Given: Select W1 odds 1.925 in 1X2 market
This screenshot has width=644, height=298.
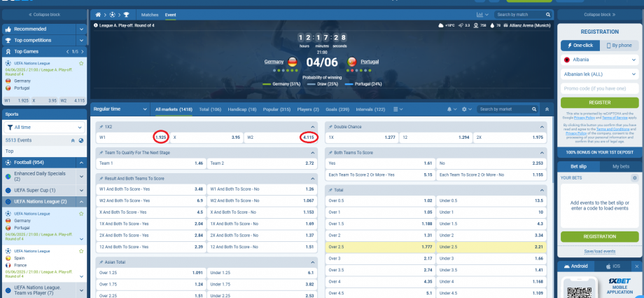Looking at the screenshot, I should pyautogui.click(x=133, y=137).
